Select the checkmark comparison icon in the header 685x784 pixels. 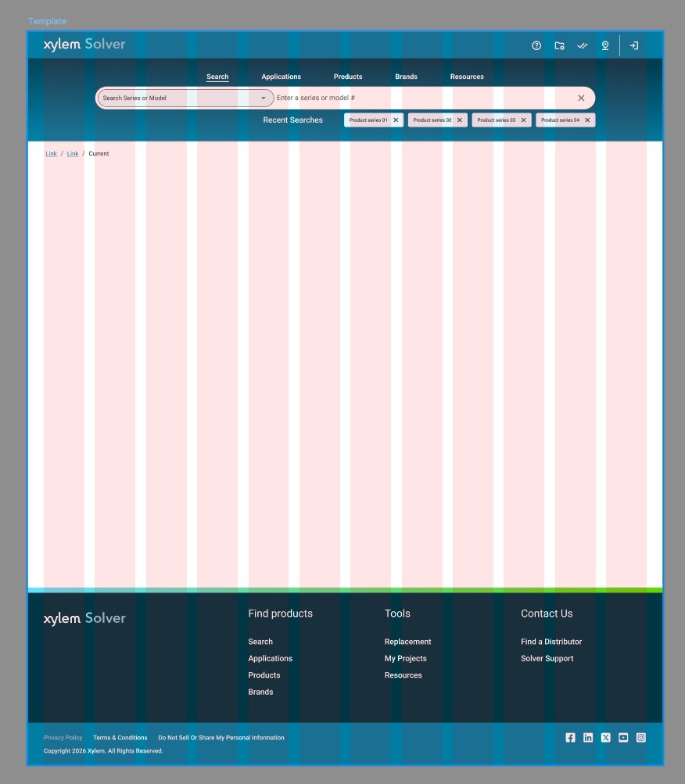point(582,45)
